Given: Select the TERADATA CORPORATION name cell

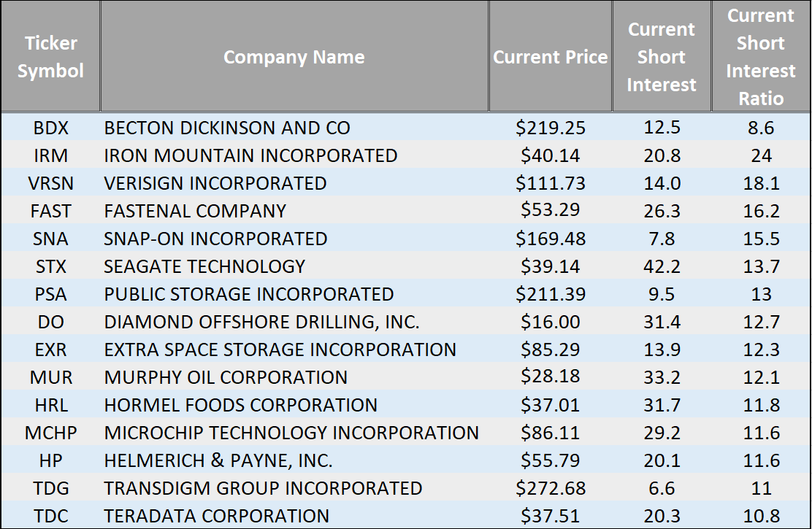Looking at the screenshot, I should click(x=216, y=516).
